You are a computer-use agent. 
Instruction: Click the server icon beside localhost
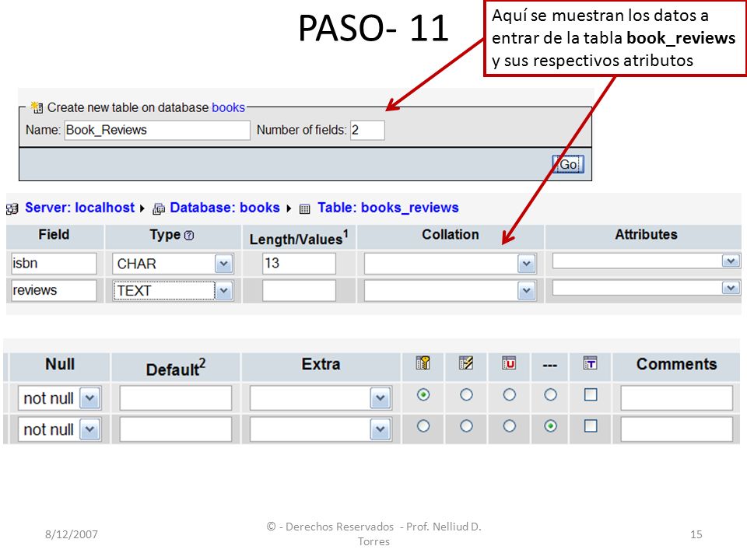pyautogui.click(x=12, y=208)
